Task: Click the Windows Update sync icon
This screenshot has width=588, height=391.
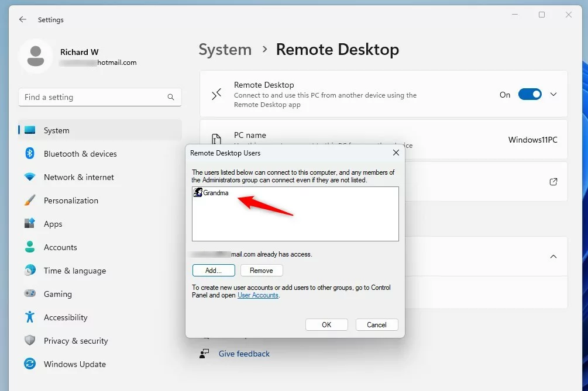Action: tap(30, 364)
